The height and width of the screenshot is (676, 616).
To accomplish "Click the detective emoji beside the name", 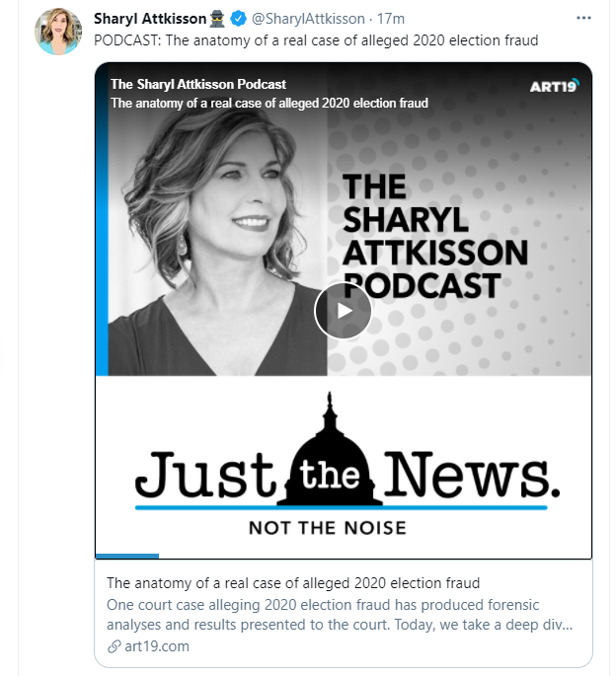I will (x=217, y=19).
